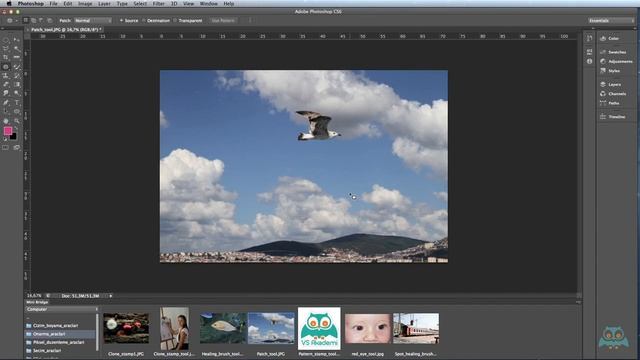Open the Patch tool preset picker
This screenshot has width=640, height=360.
point(11,20)
